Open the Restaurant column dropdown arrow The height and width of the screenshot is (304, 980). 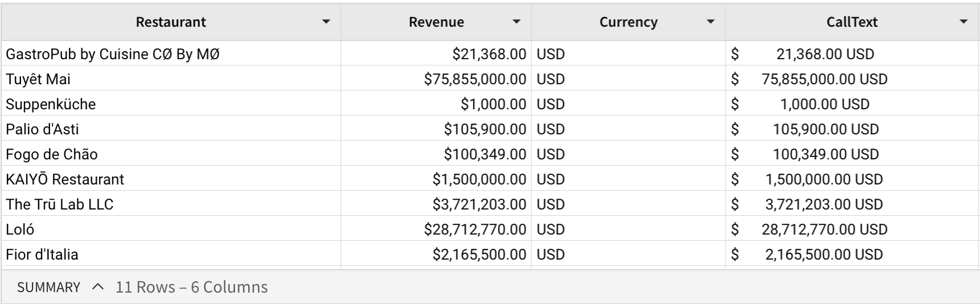tap(326, 22)
